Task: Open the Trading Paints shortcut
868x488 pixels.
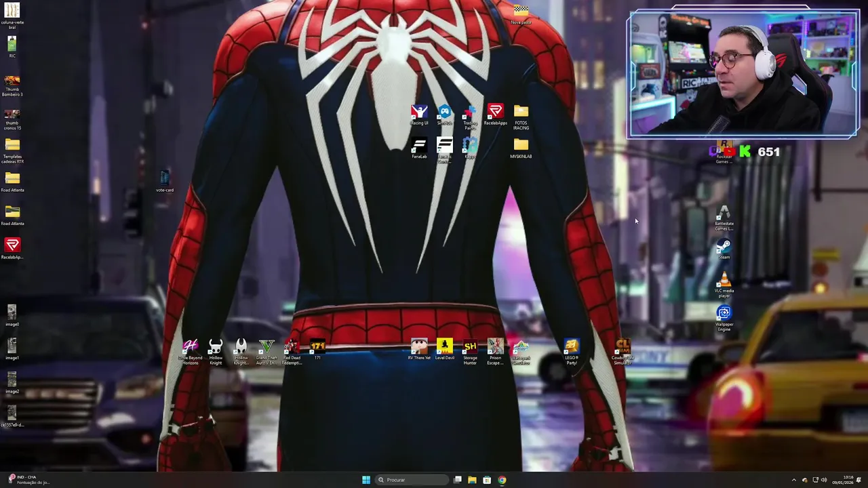Action: (x=470, y=116)
